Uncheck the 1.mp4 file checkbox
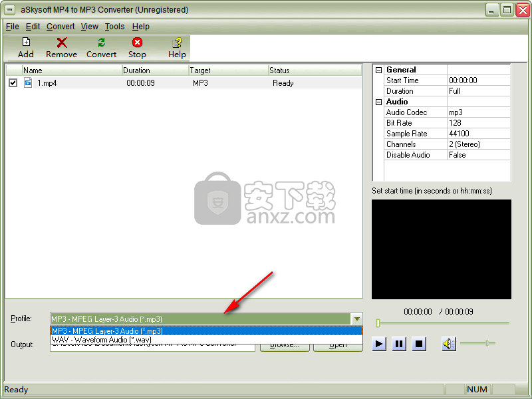The image size is (532, 399). click(x=13, y=82)
